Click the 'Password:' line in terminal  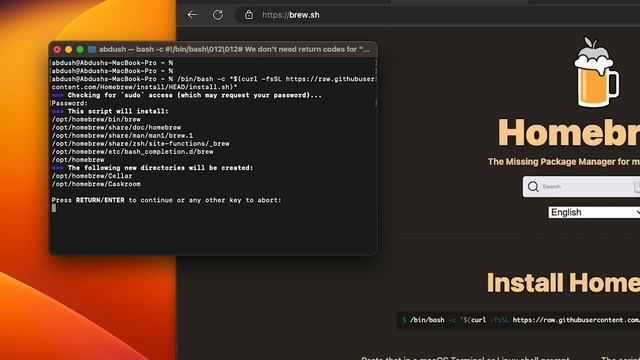[x=69, y=103]
